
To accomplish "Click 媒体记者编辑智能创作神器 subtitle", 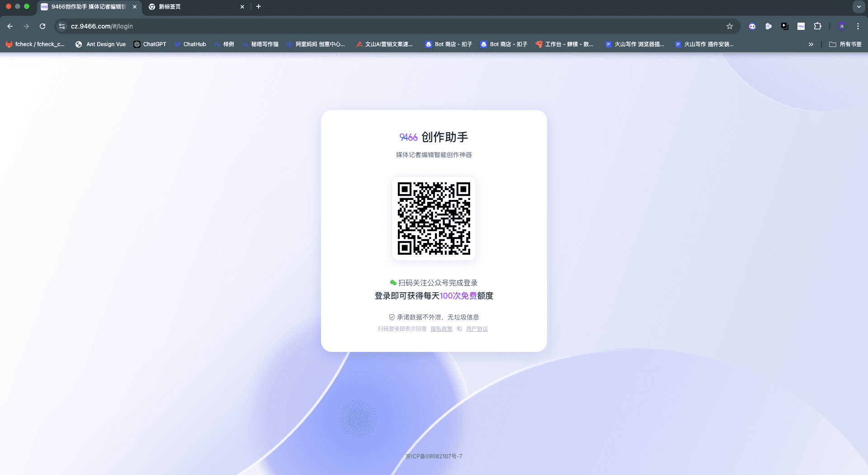I will (x=434, y=155).
